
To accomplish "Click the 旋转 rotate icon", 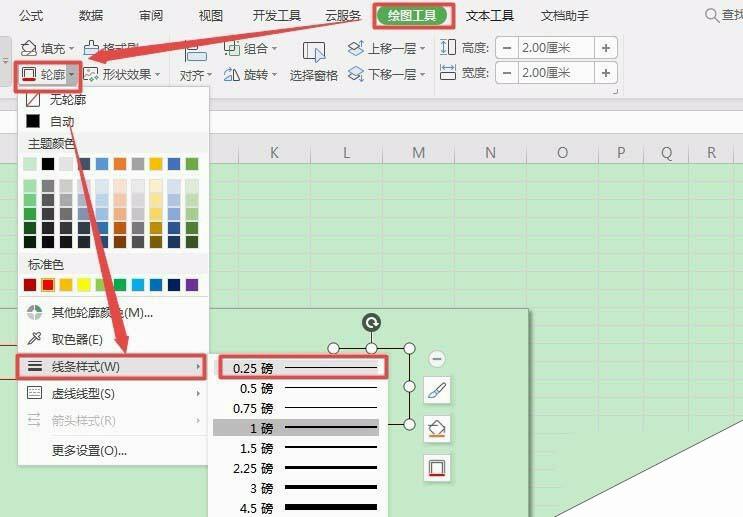I will point(231,74).
